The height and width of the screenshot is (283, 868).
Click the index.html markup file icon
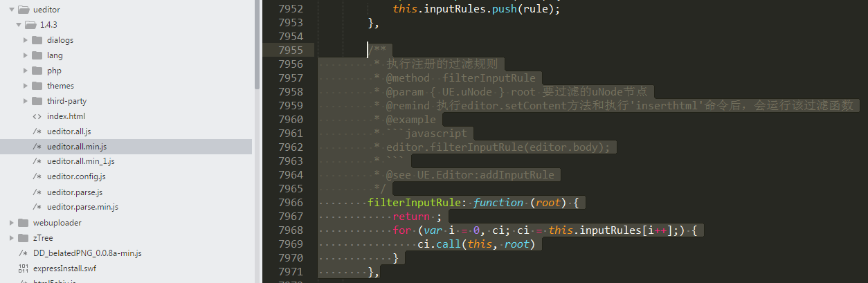[x=37, y=116]
